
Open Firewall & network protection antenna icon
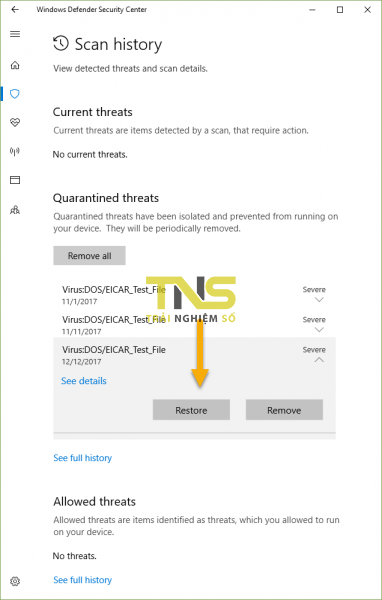point(15,152)
